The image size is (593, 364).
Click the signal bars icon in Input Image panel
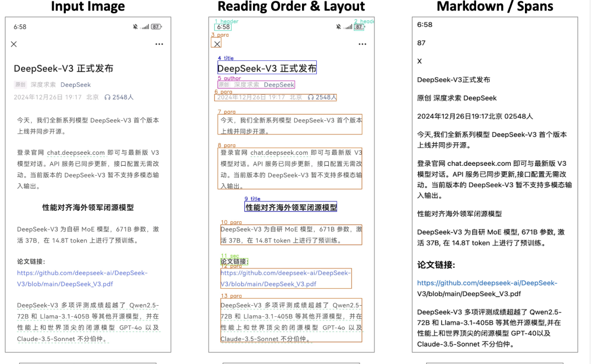[144, 27]
